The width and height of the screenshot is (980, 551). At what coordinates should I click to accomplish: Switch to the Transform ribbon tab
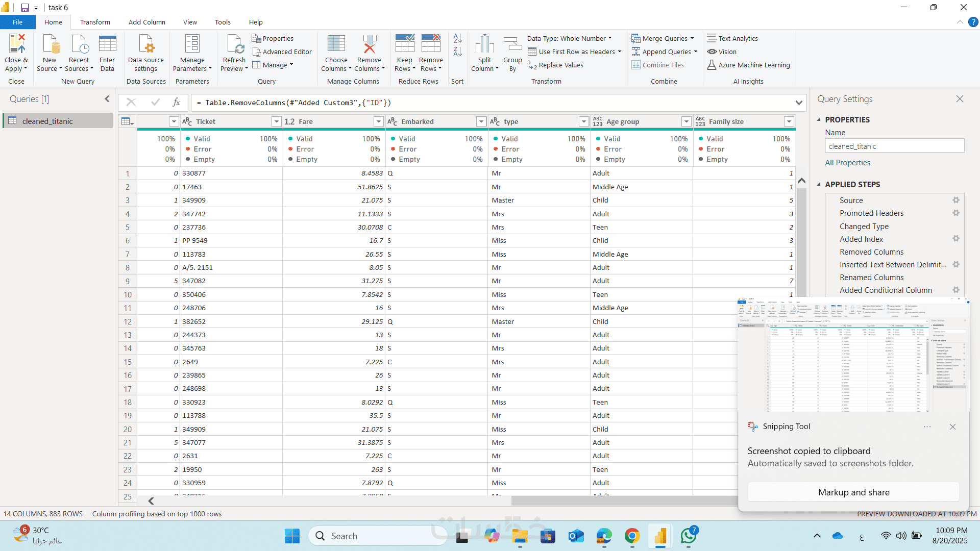point(95,22)
